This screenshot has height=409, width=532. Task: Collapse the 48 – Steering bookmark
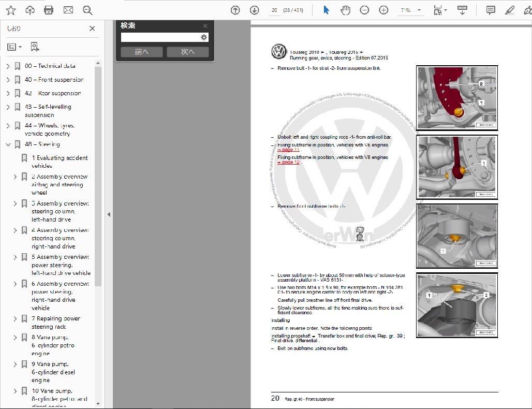[8, 144]
